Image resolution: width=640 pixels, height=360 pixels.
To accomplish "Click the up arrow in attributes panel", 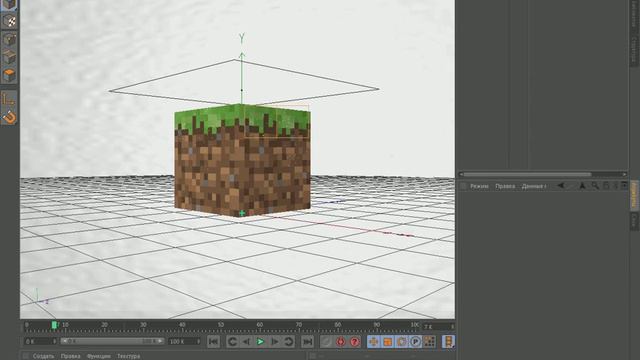I will point(582,186).
